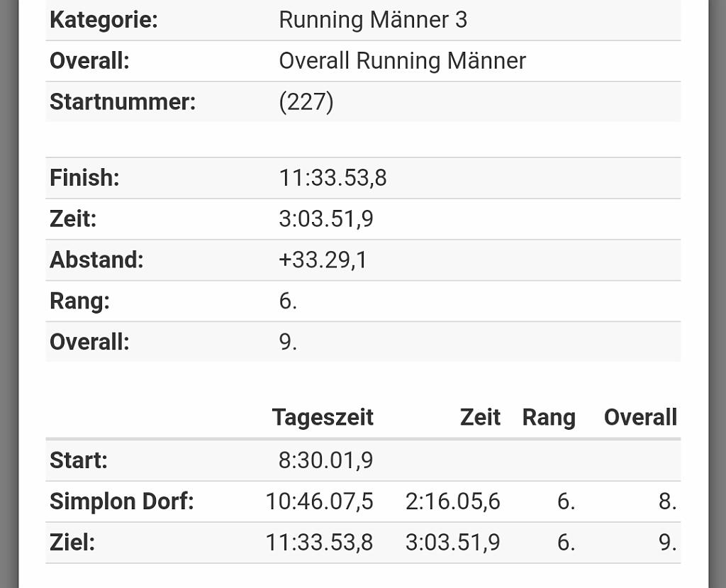726x588 pixels.
Task: Select the "Startnummer:" row label
Action: [x=122, y=102]
